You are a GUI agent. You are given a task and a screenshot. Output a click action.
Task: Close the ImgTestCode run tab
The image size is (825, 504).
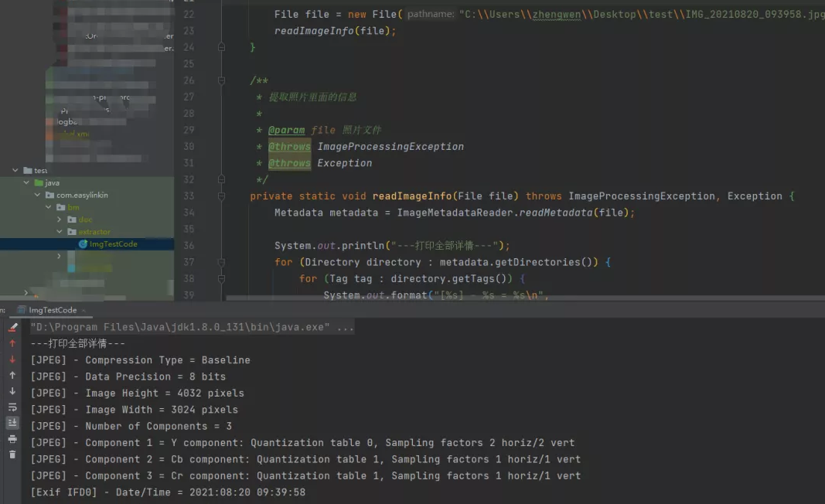pos(84,310)
